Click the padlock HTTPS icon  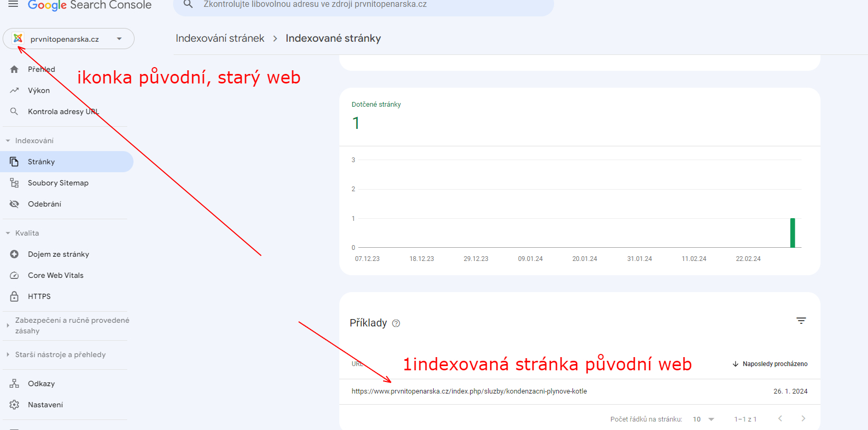tap(14, 296)
